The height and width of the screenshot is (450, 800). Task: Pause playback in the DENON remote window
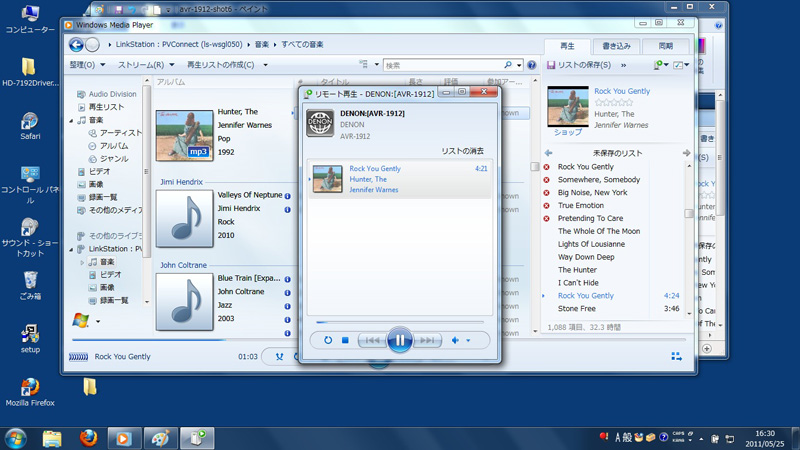[x=399, y=340]
